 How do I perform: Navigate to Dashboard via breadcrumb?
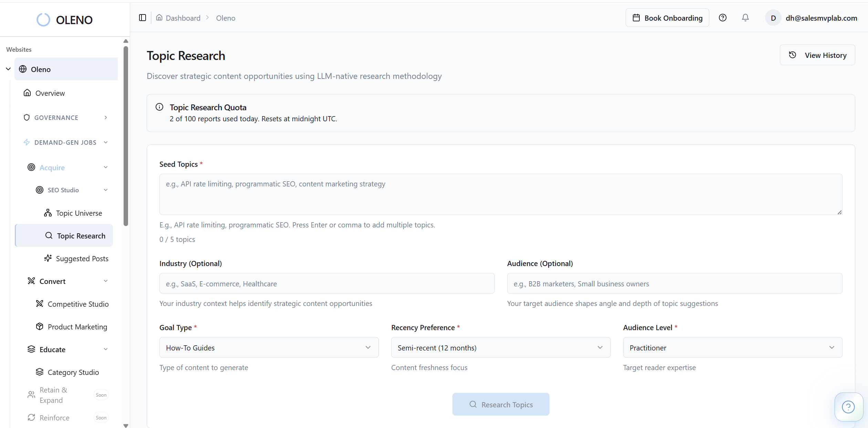coord(183,18)
